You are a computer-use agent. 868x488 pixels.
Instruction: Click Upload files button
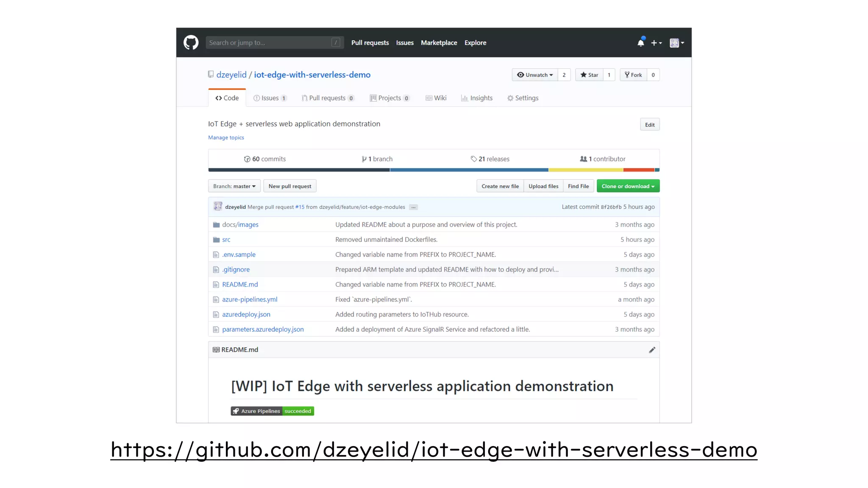point(543,186)
